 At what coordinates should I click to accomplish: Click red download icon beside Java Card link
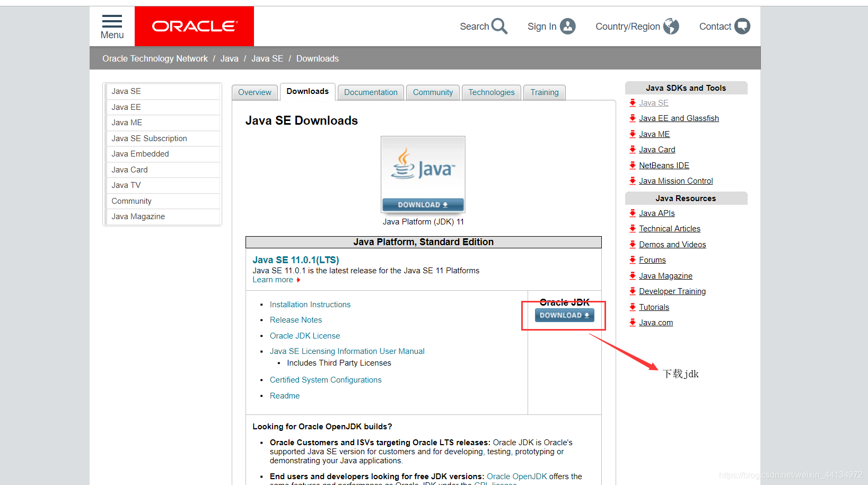tap(632, 150)
